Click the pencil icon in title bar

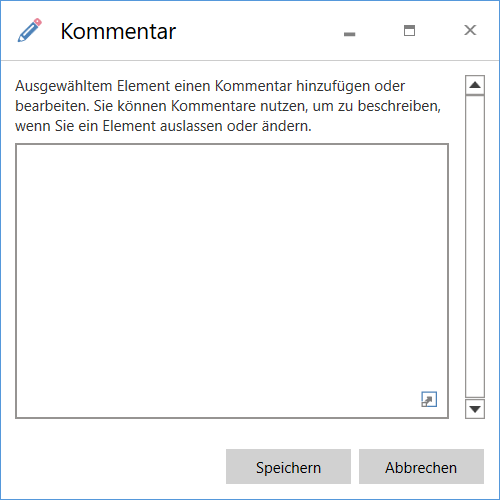tap(30, 30)
